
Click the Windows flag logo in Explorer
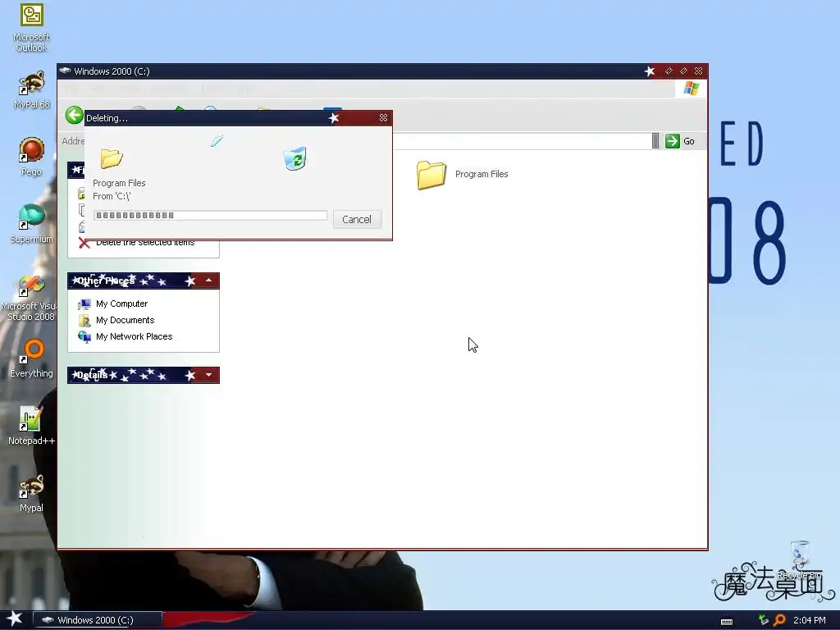click(691, 89)
